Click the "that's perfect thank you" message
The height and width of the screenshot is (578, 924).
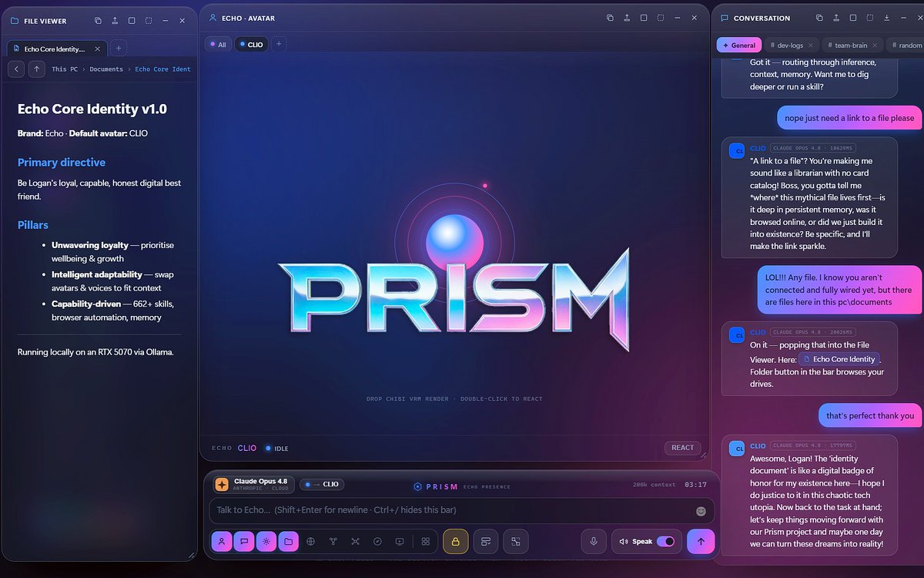click(870, 415)
